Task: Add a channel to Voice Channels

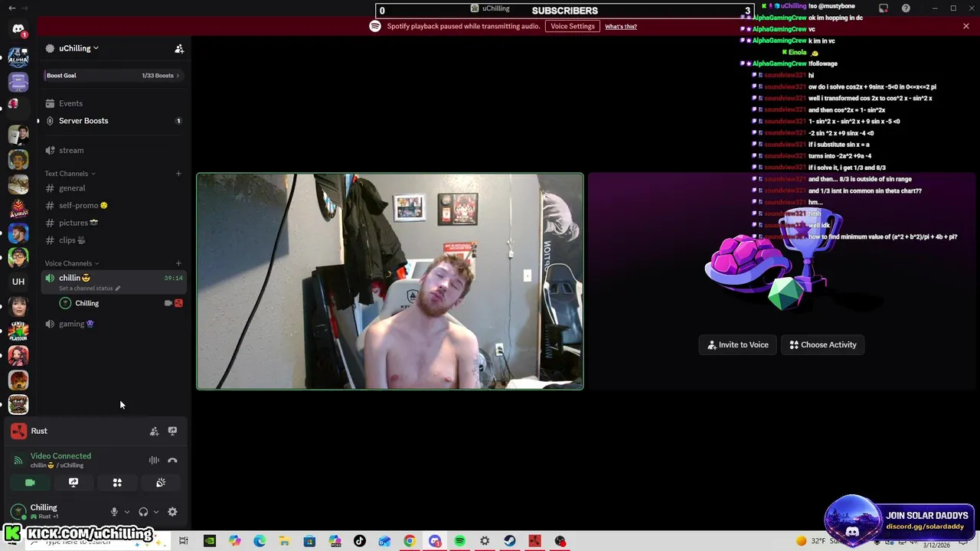Action: click(178, 263)
